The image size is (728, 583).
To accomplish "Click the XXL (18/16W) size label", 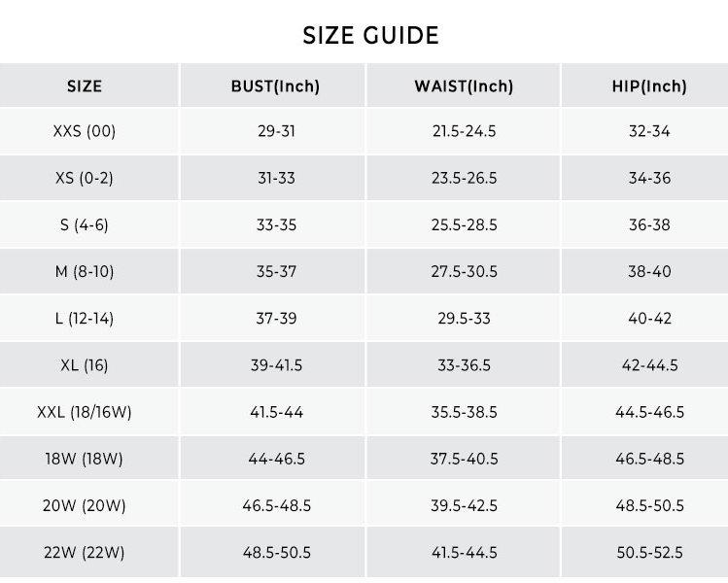I will [x=85, y=412].
